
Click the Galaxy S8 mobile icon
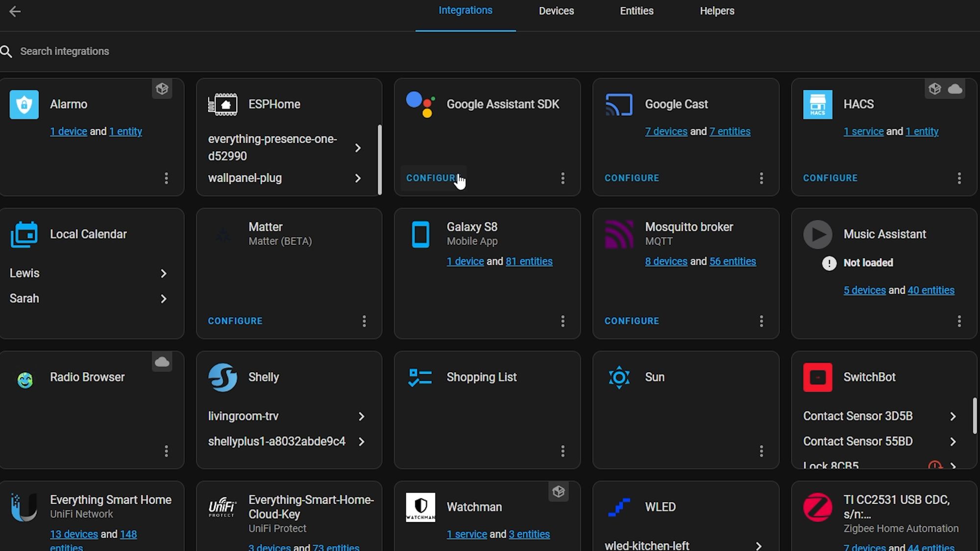tap(420, 235)
